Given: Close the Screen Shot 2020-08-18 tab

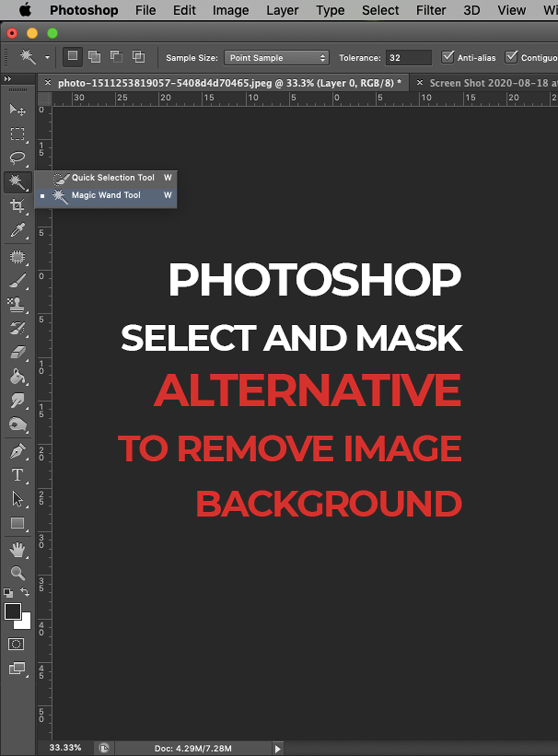Looking at the screenshot, I should point(420,83).
